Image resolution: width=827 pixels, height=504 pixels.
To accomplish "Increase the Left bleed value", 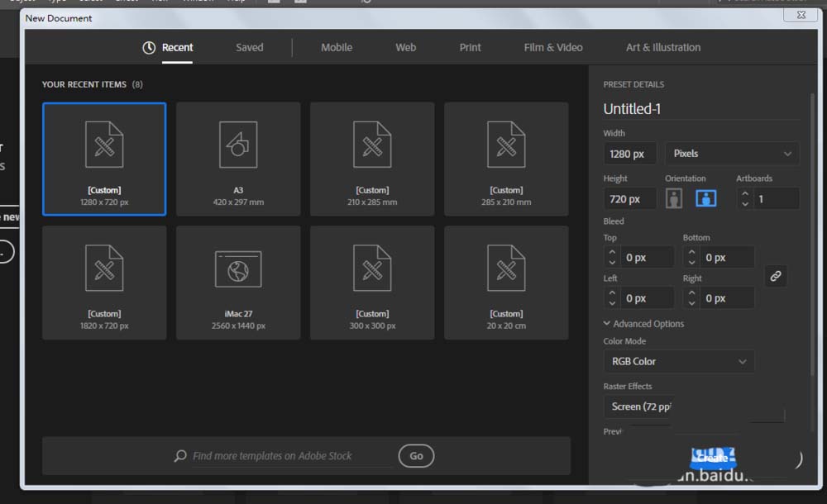I will pos(612,293).
